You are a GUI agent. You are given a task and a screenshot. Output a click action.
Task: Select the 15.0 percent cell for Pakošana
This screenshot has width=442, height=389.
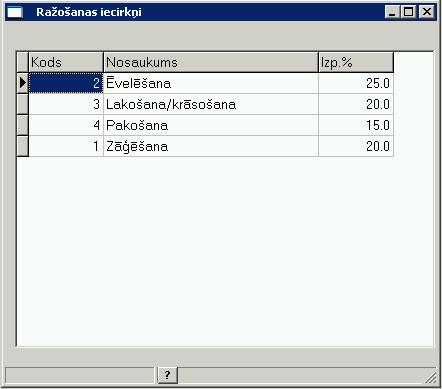(356, 125)
